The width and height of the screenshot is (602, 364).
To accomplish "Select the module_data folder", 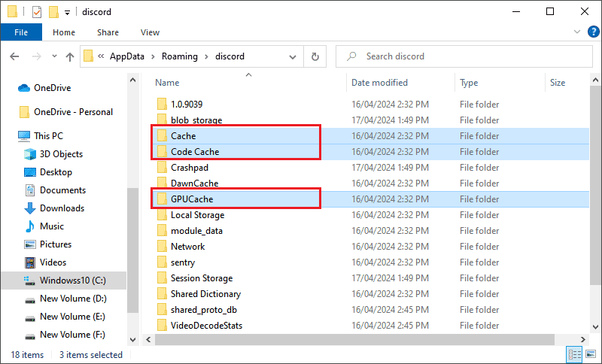I will click(196, 231).
